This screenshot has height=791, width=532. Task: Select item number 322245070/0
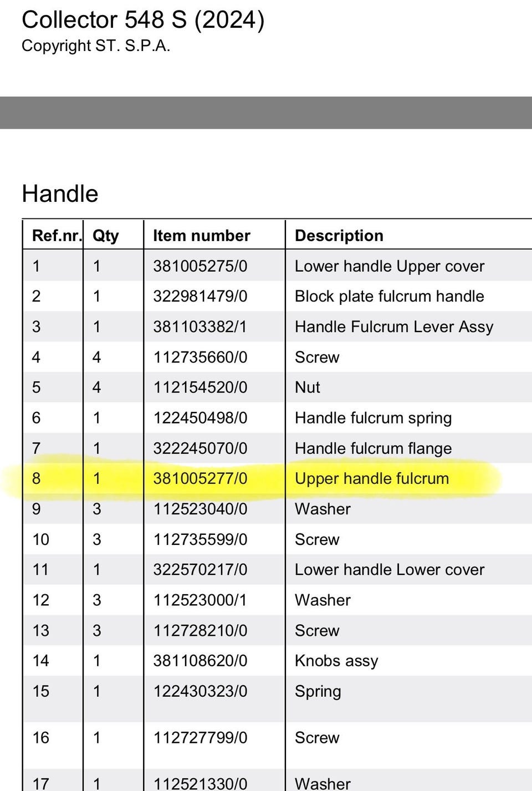coord(200,448)
